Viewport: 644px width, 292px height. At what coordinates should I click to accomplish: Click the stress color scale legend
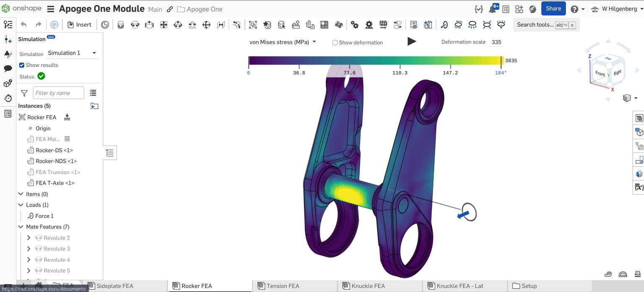pos(375,60)
